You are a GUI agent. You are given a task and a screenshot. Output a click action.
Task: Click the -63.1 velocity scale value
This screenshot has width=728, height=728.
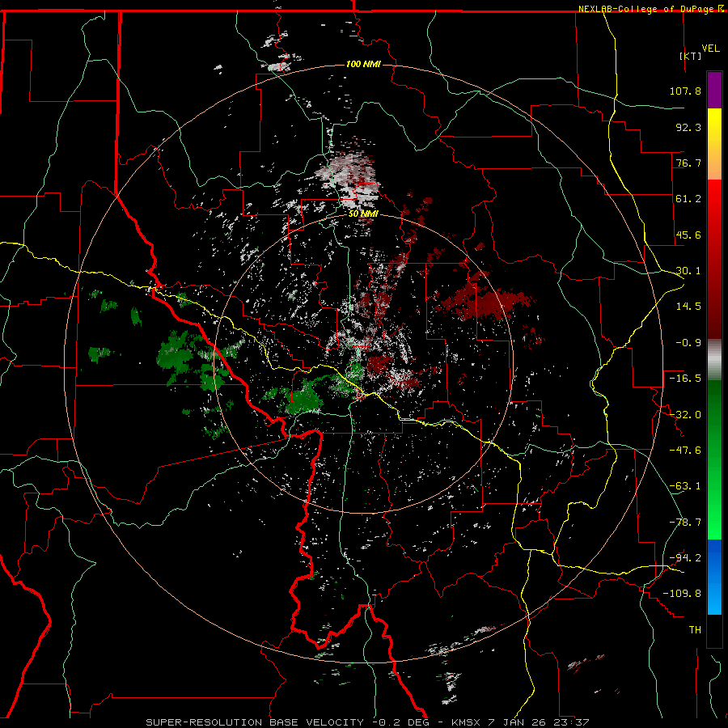click(685, 486)
